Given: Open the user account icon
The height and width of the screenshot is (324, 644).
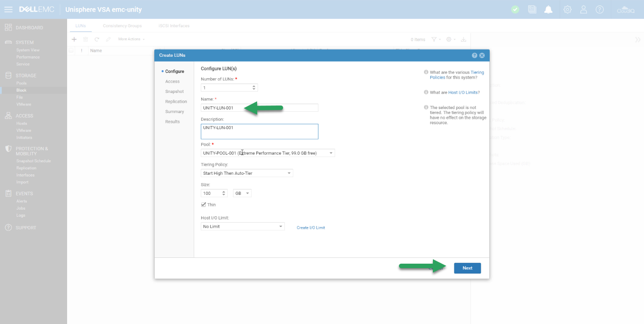Looking at the screenshot, I should 584,9.
